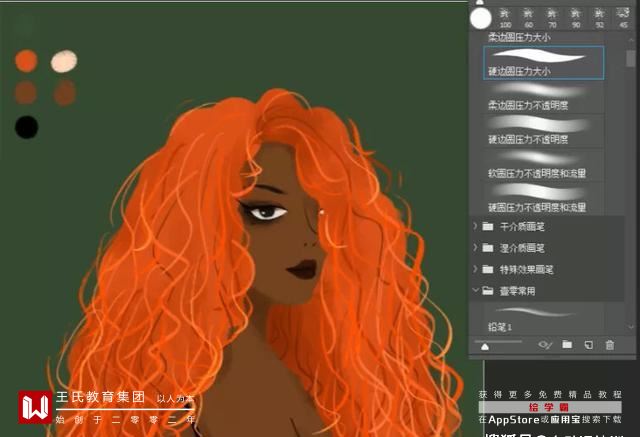Expand the 特殊效果画笔 brush group

click(475, 269)
